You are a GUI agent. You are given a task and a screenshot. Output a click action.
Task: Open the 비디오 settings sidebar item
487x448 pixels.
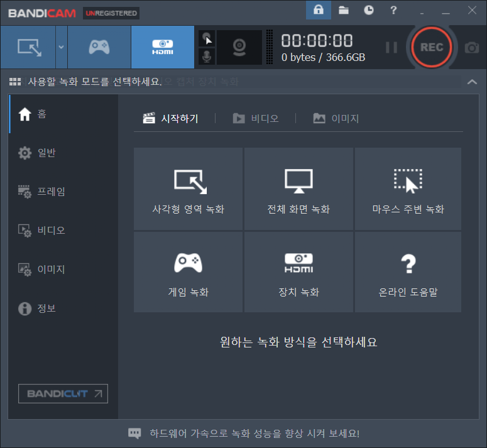pyautogui.click(x=63, y=231)
